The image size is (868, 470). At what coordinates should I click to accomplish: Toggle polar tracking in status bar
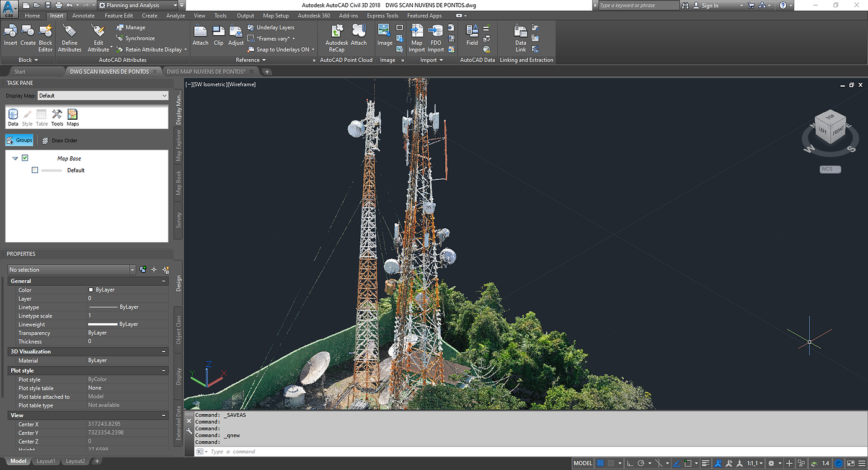(x=642, y=463)
